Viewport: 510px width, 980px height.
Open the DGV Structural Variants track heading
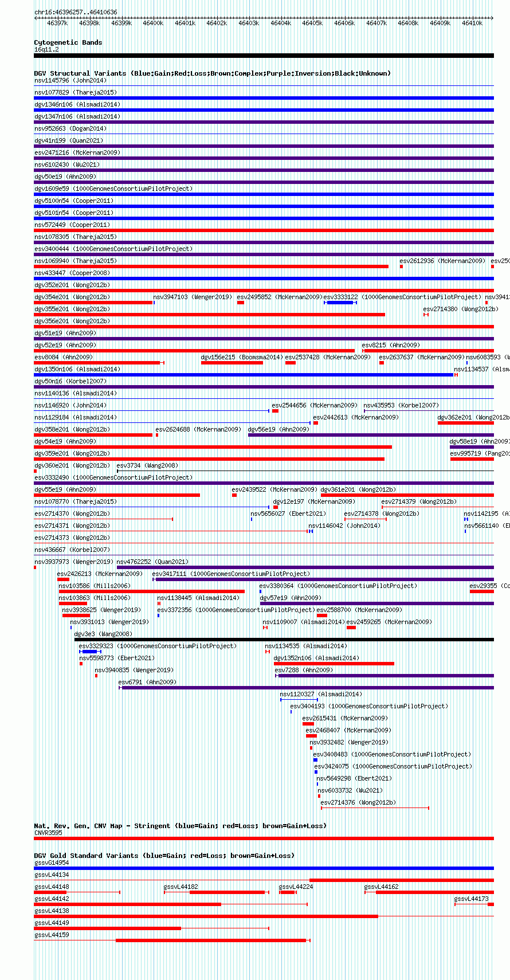(212, 73)
